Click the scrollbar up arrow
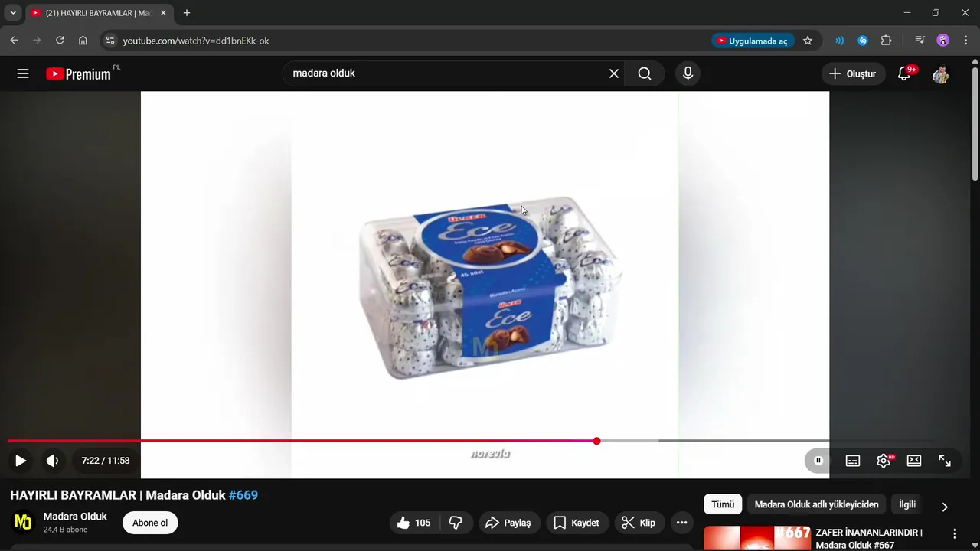This screenshot has height=551, width=980. tap(975, 60)
